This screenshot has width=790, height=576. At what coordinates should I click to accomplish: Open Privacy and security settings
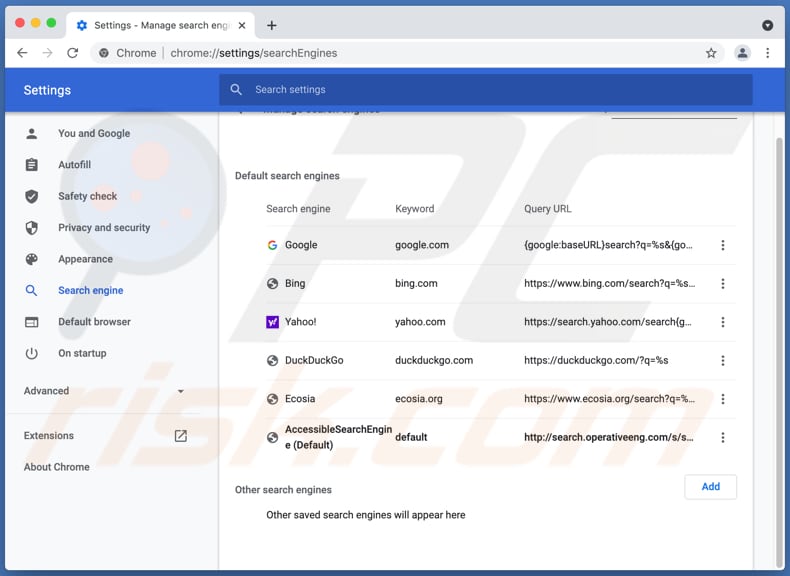[104, 228]
